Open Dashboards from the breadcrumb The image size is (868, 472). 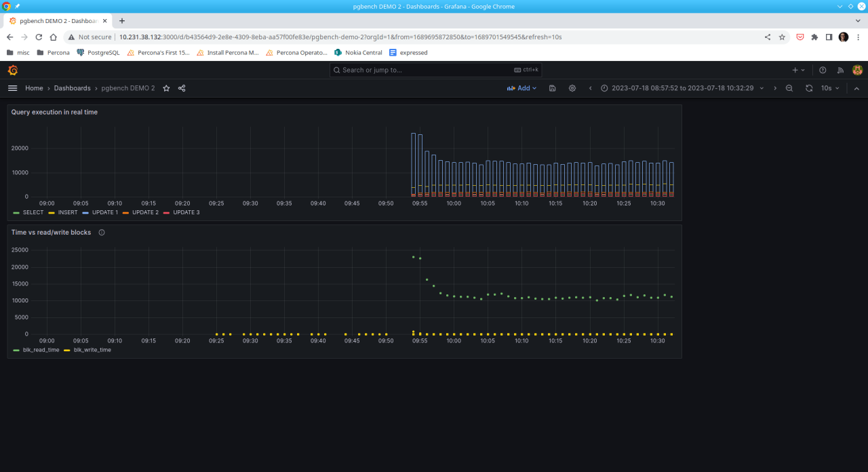pos(72,88)
